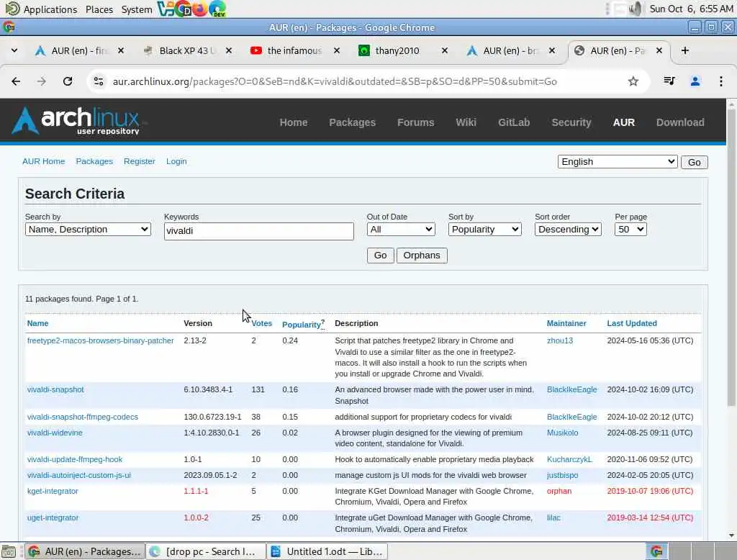Open the English language dropdown
Viewport: 737px width, 560px height.
pos(617,162)
